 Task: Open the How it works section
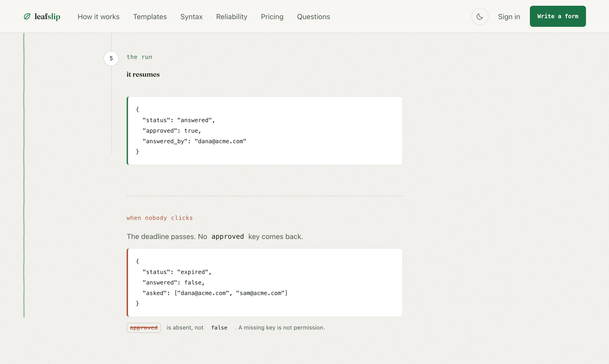[99, 17]
